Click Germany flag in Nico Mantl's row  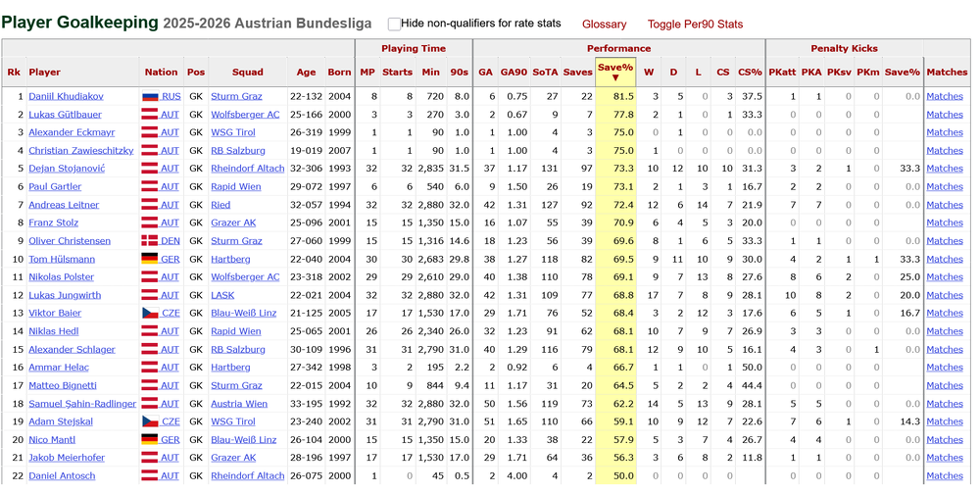pos(149,439)
